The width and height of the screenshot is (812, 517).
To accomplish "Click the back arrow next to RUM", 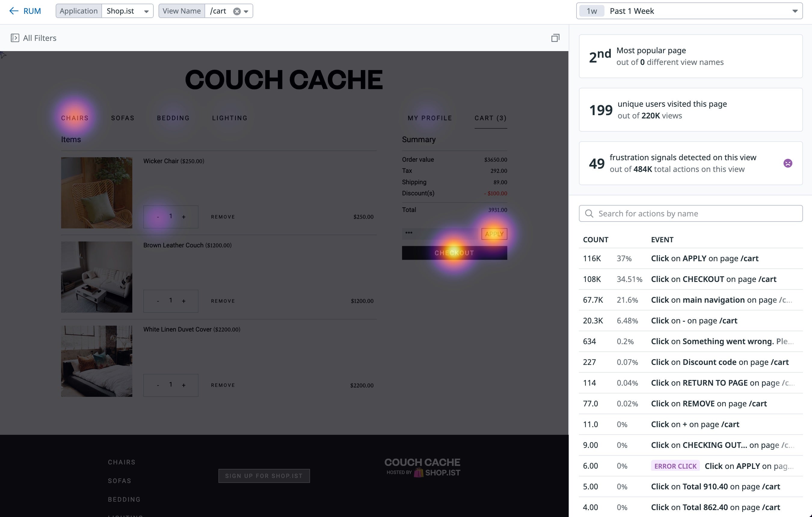I will [x=14, y=11].
